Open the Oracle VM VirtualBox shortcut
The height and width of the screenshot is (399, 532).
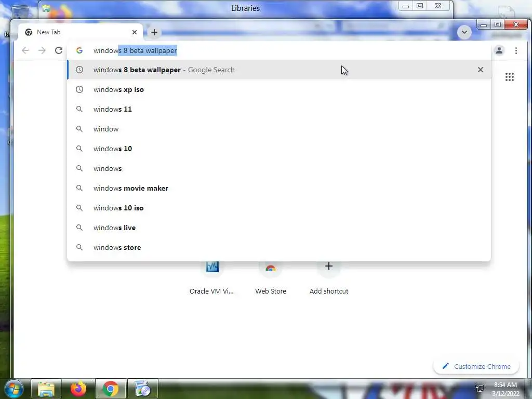point(212,276)
